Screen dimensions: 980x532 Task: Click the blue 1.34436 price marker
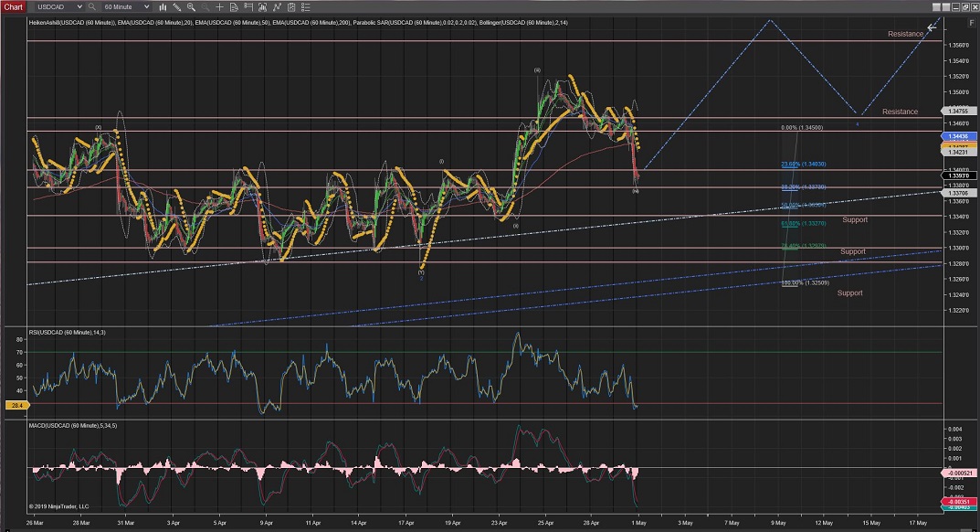(957, 136)
